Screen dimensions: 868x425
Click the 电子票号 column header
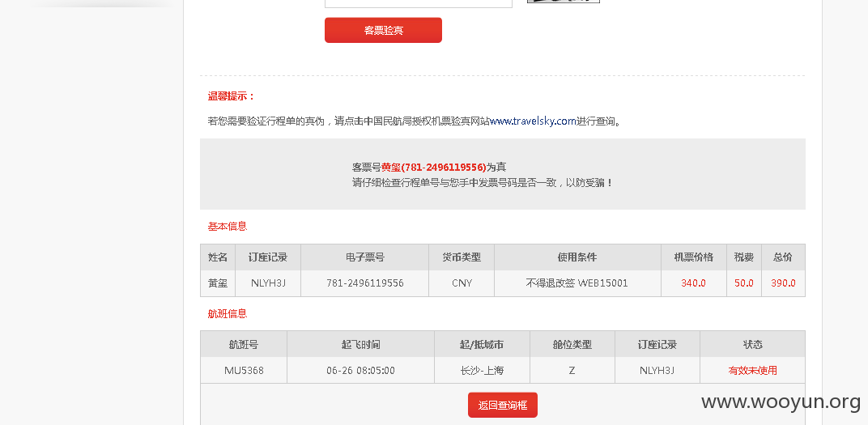coord(365,257)
